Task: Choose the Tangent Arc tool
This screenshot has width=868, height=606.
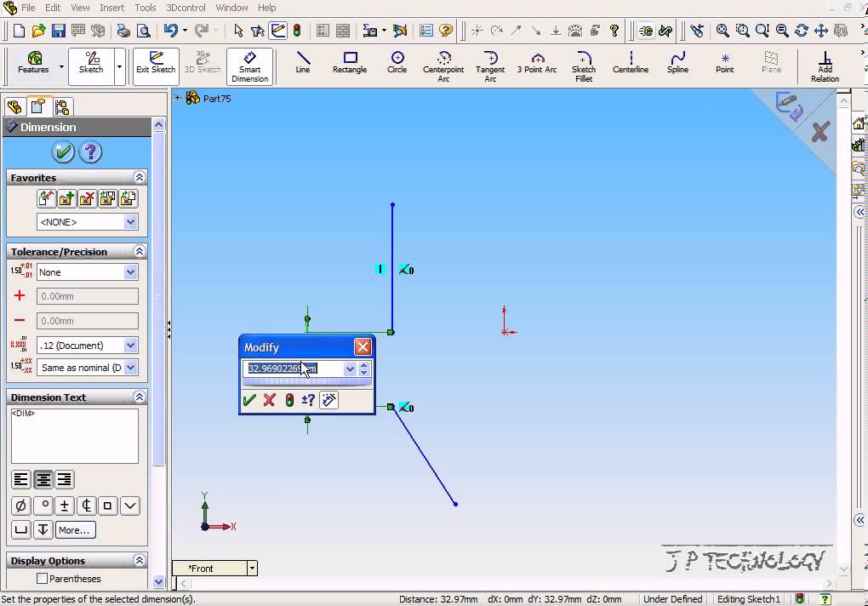Action: 490,66
